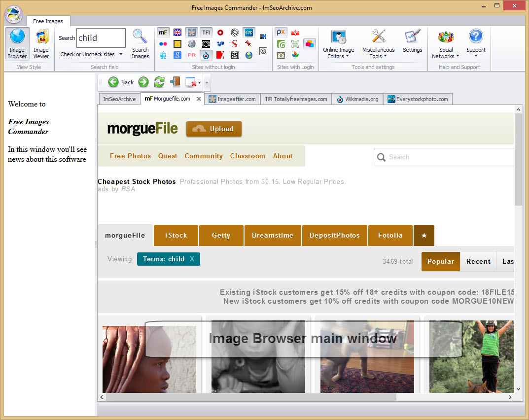Toggle the px login site button
Image resolution: width=529 pixels, height=420 pixels.
pyautogui.click(x=281, y=33)
